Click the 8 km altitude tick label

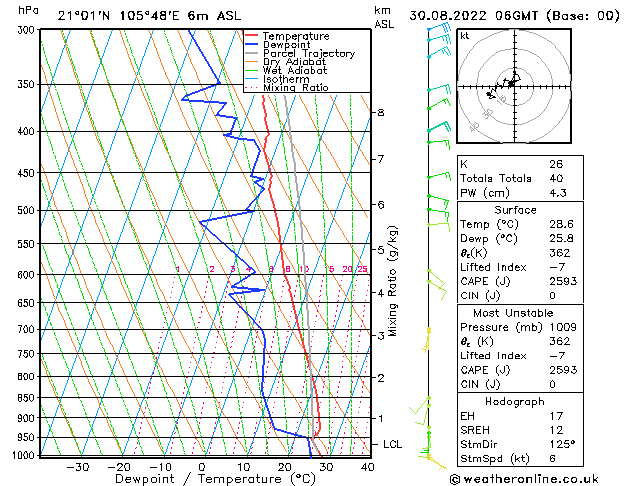pyautogui.click(x=381, y=113)
